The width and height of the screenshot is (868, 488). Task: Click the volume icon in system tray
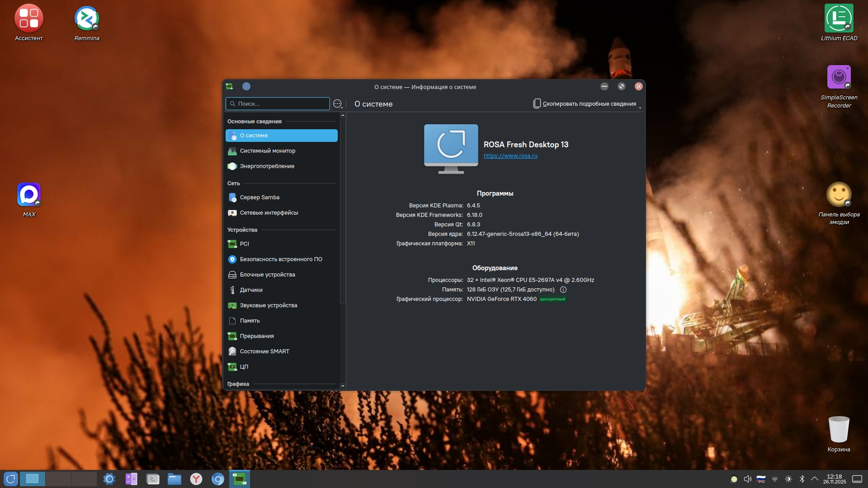747,479
